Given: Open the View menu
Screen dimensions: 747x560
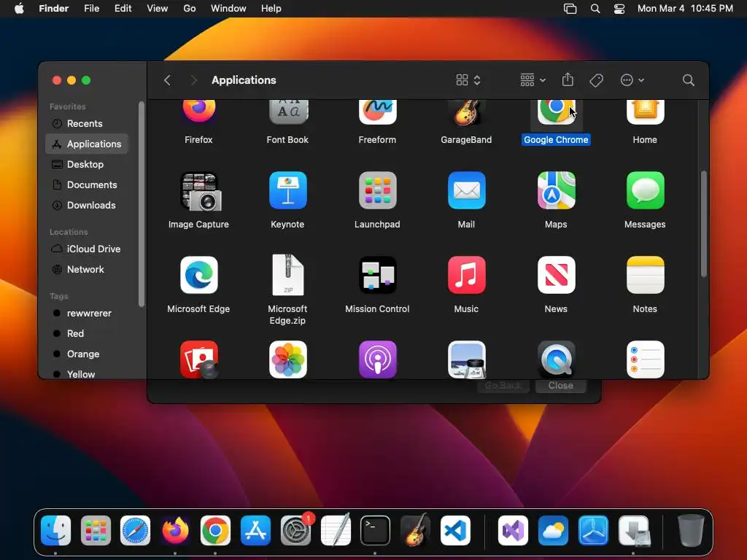Looking at the screenshot, I should (158, 9).
